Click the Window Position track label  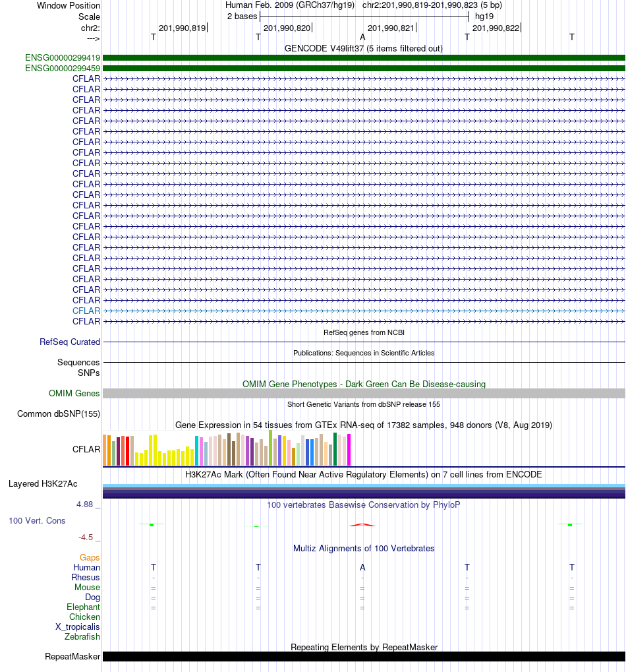pyautogui.click(x=69, y=5)
